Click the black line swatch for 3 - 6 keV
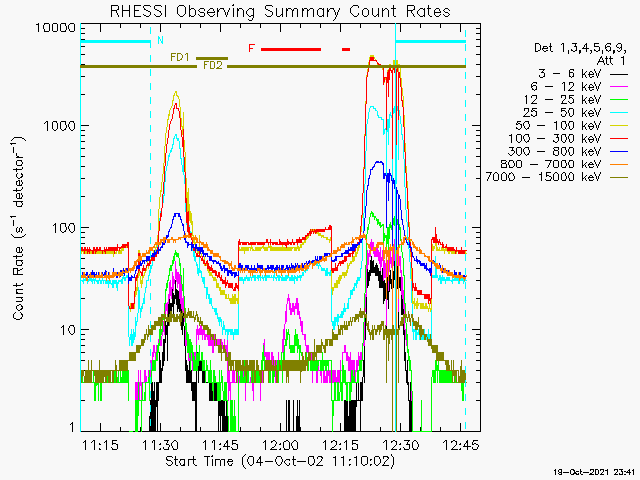This screenshot has width=640, height=480. click(x=619, y=74)
